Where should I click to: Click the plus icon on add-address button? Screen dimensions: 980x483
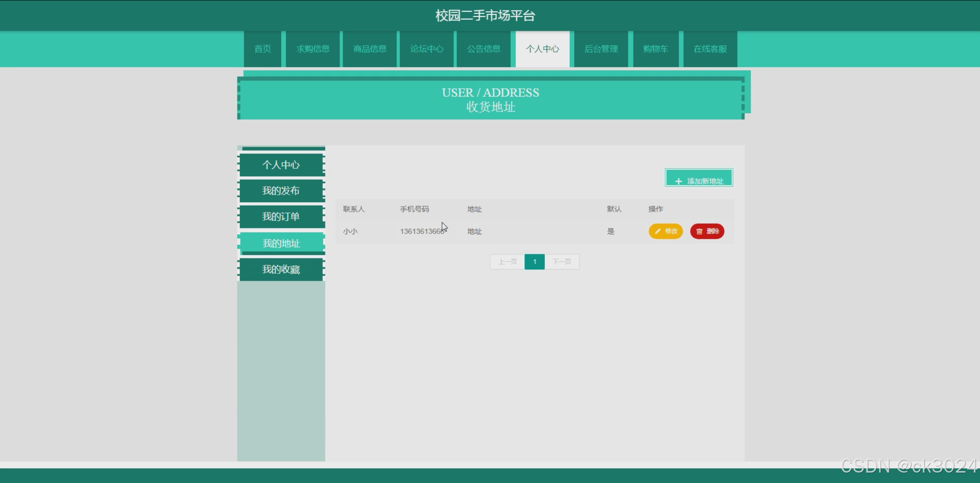[678, 181]
